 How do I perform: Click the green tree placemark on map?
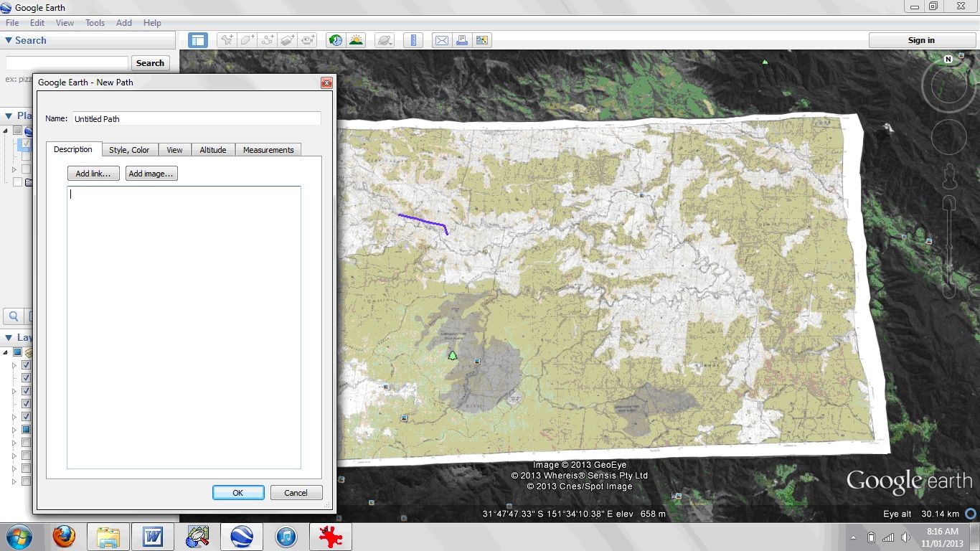452,355
